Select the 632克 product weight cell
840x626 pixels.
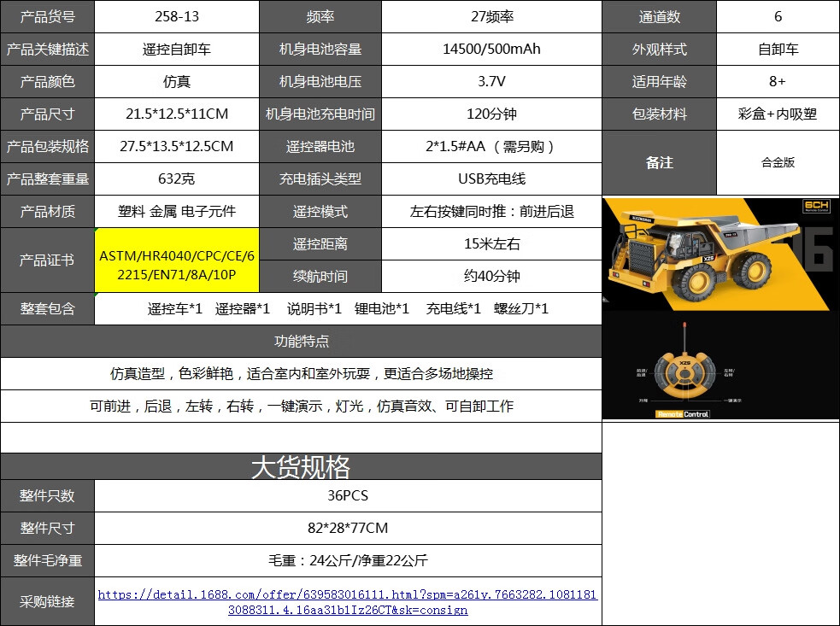click(177, 178)
